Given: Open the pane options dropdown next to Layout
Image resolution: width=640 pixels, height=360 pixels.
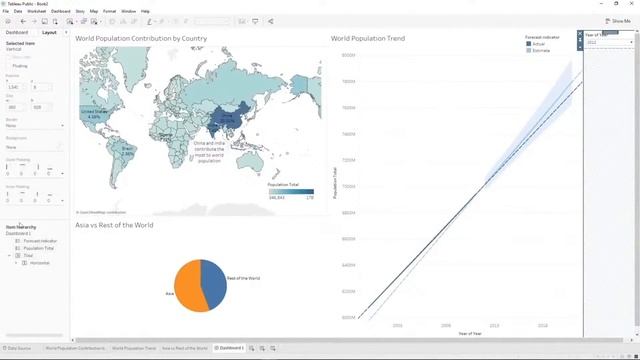Looking at the screenshot, I should tap(66, 32).
